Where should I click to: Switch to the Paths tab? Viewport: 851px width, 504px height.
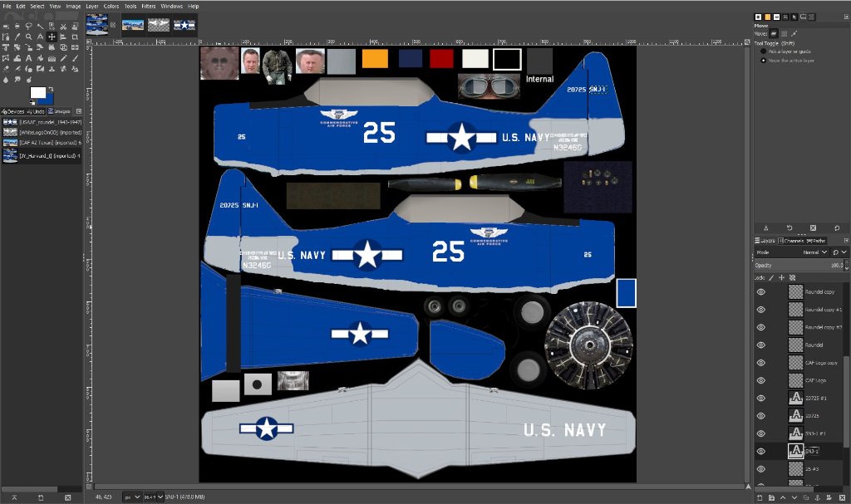[x=816, y=240]
